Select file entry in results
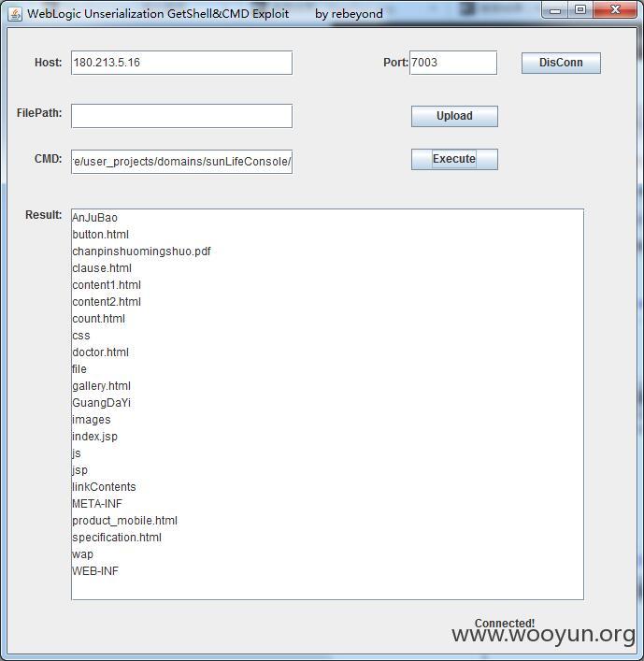The image size is (644, 661). click(x=79, y=369)
